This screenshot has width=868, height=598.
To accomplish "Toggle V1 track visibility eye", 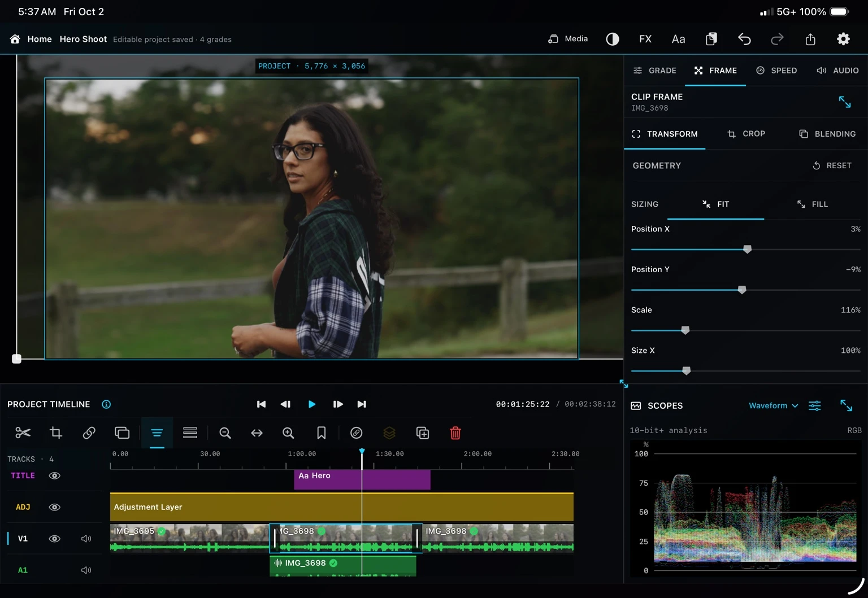I will 55,539.
